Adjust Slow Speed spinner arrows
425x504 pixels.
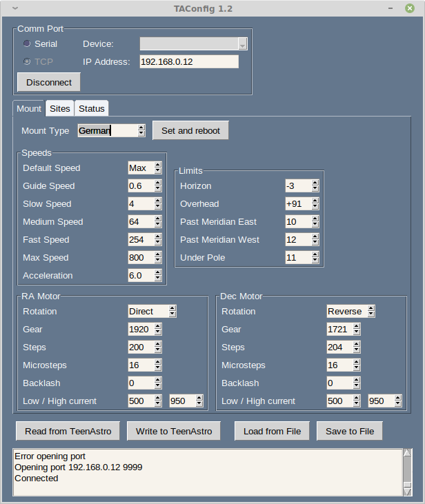click(x=157, y=204)
